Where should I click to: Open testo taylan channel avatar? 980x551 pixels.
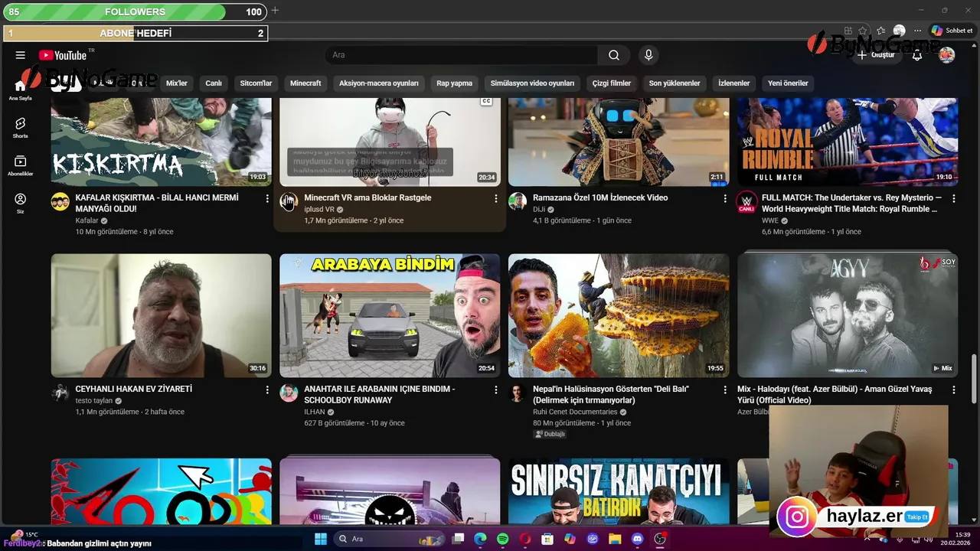click(60, 393)
